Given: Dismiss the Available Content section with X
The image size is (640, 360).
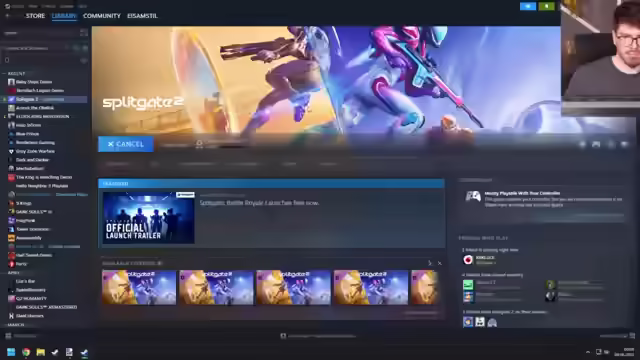Looking at the screenshot, I should coord(440,263).
